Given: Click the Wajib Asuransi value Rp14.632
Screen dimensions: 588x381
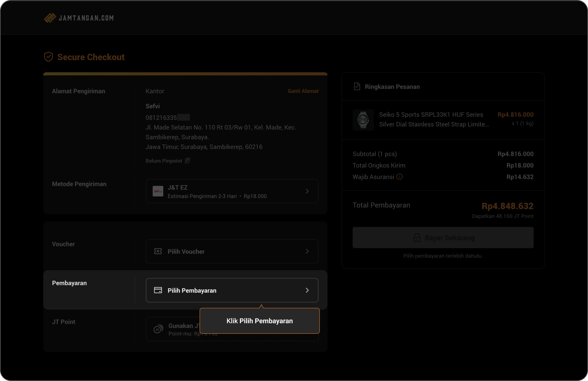Looking at the screenshot, I should point(520,177).
